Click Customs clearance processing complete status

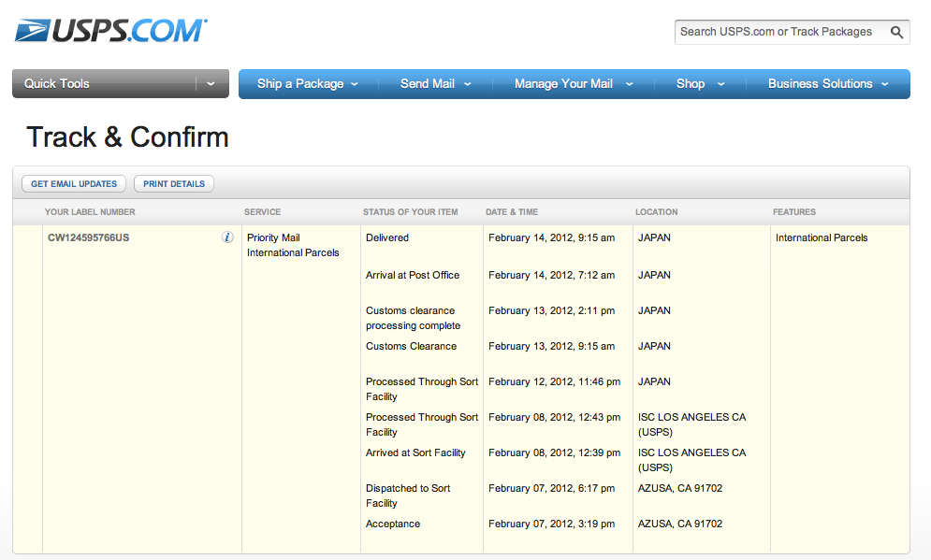point(414,318)
